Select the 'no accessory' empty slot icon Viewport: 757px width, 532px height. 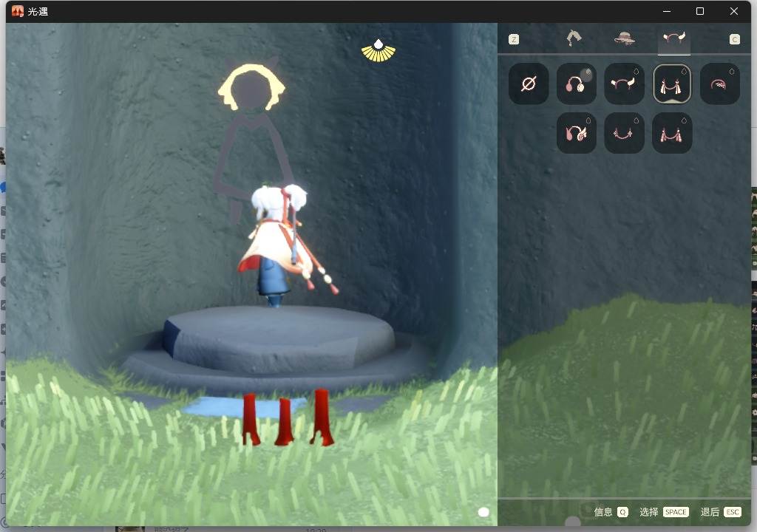click(x=529, y=84)
